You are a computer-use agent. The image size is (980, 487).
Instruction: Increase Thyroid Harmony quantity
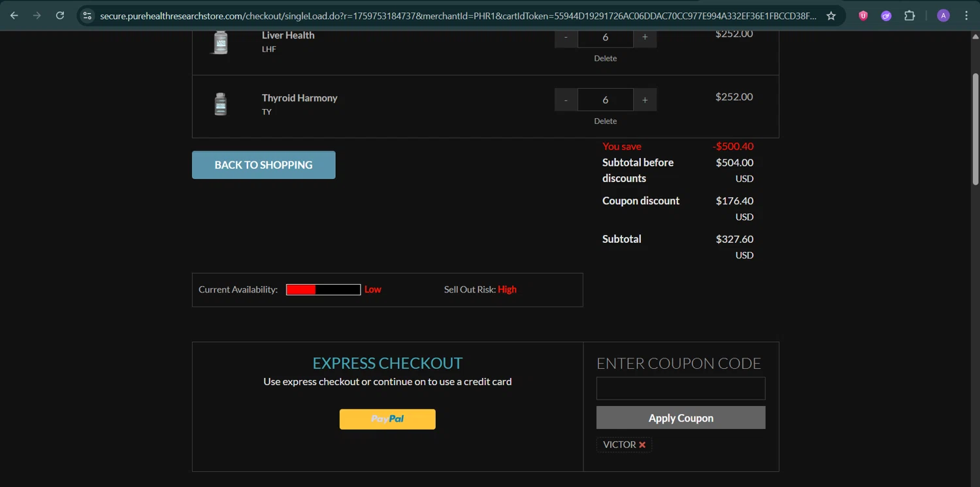pyautogui.click(x=645, y=100)
